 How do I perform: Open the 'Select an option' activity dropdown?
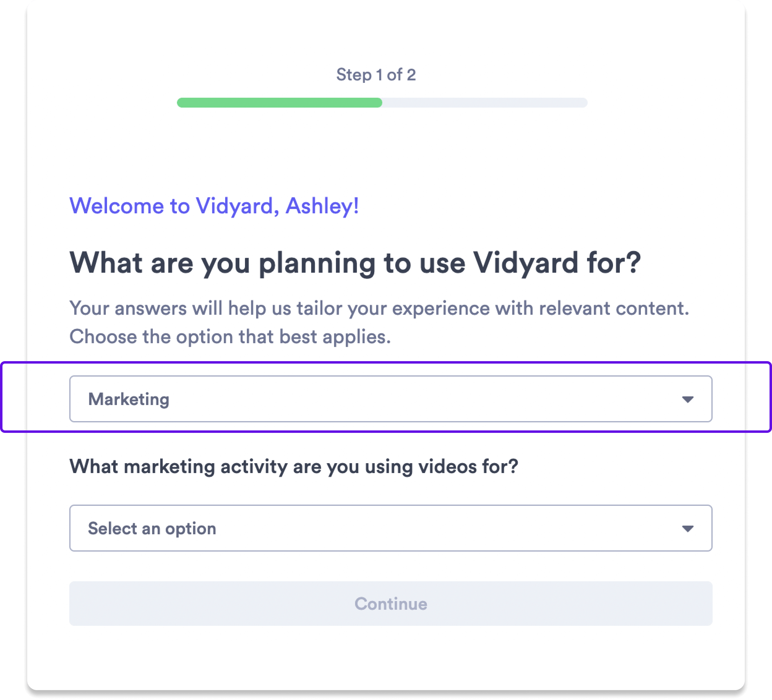[390, 528]
